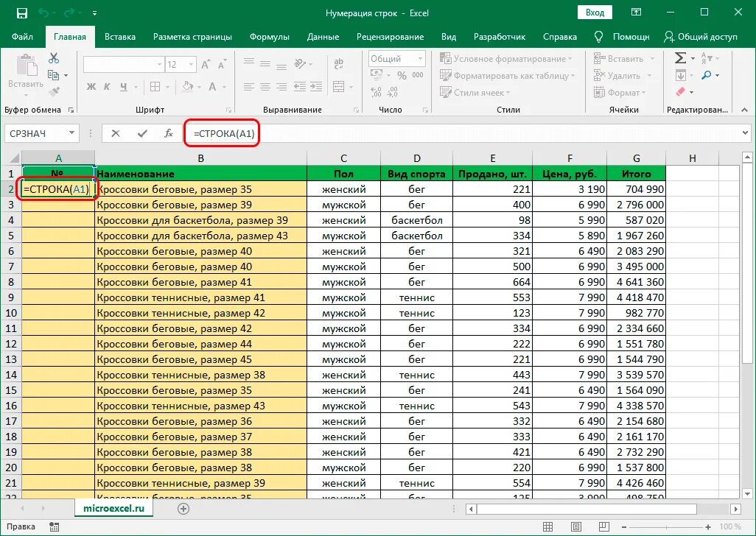
Task: Click the Cut scissors icon
Action: click(54, 58)
